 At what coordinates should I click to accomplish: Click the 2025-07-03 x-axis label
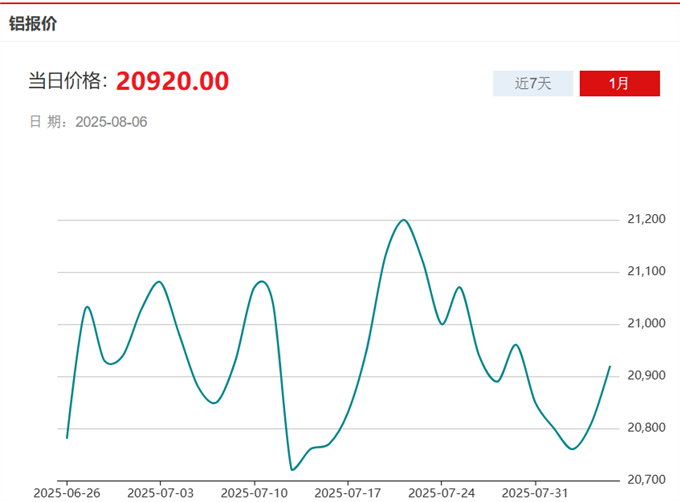coord(160,493)
